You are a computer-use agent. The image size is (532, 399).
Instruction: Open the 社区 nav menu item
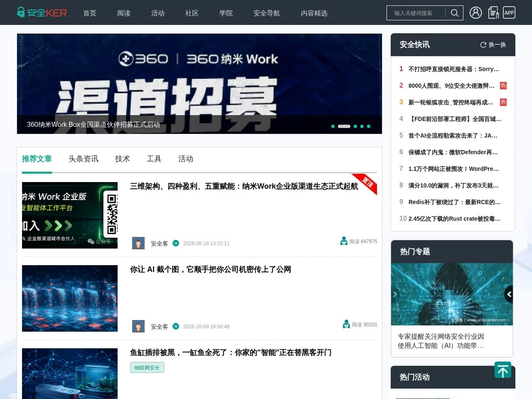[192, 13]
